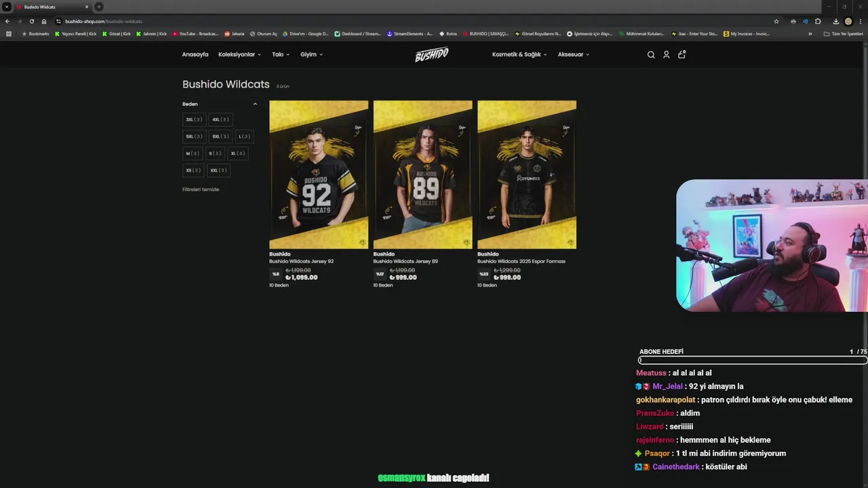Viewport: 868px width, 488px height.
Task: Bookmark this page with the star icon
Action: [776, 21]
